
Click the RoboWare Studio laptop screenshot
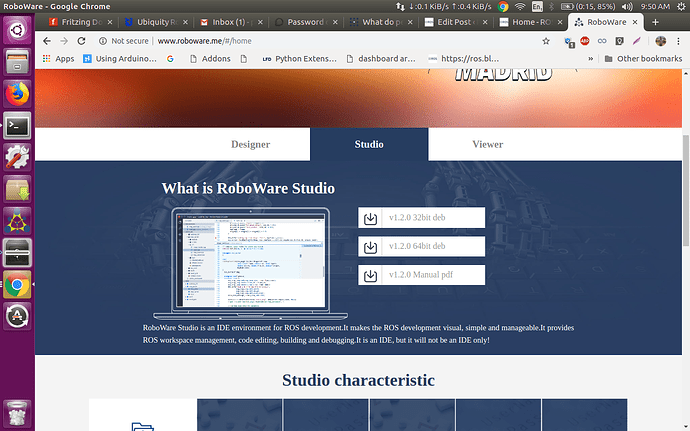click(x=250, y=263)
